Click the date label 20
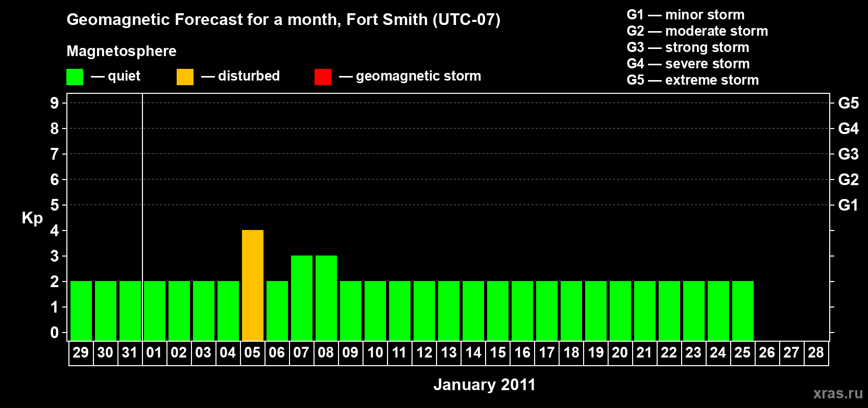Image resolution: width=868 pixels, height=408 pixels. point(620,352)
